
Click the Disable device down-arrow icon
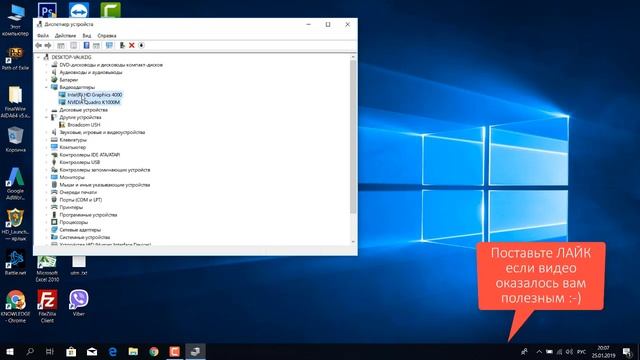pos(141,45)
